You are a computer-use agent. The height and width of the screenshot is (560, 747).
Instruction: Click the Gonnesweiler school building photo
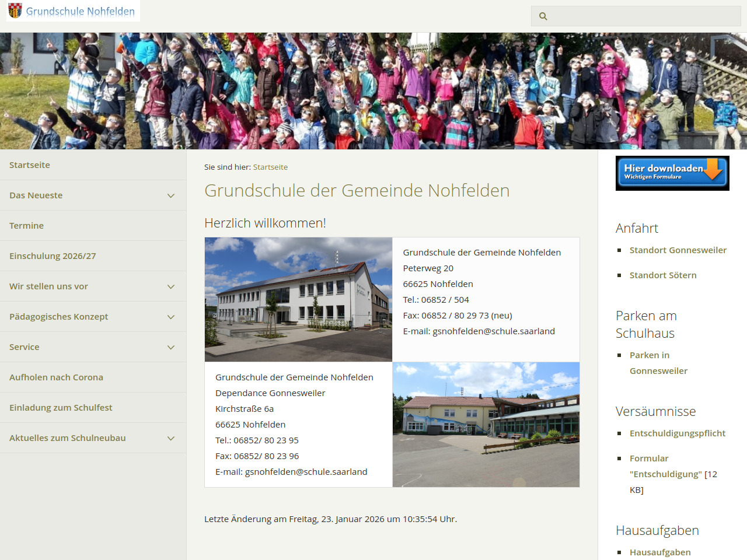pos(486,424)
